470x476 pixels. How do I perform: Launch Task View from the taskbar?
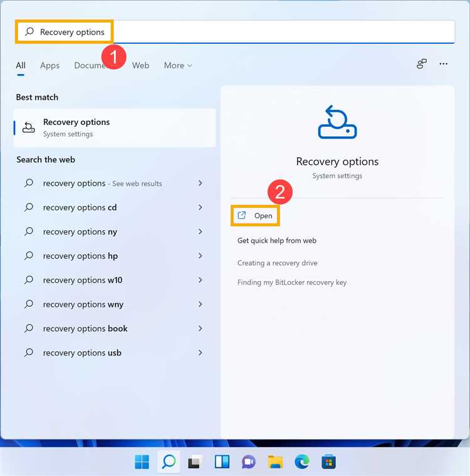(195, 462)
